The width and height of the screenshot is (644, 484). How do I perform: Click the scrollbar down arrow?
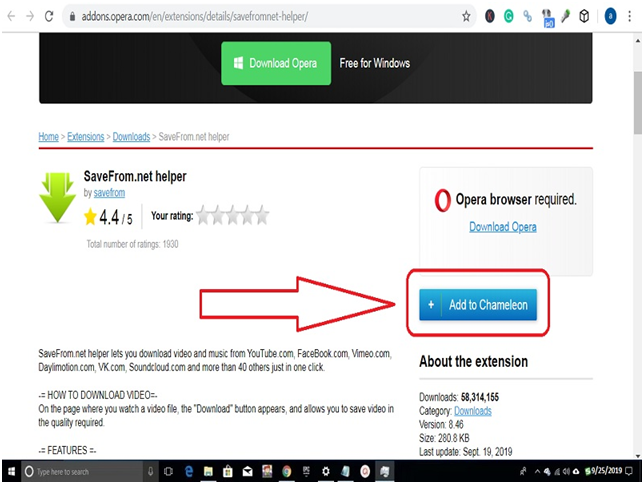click(637, 455)
